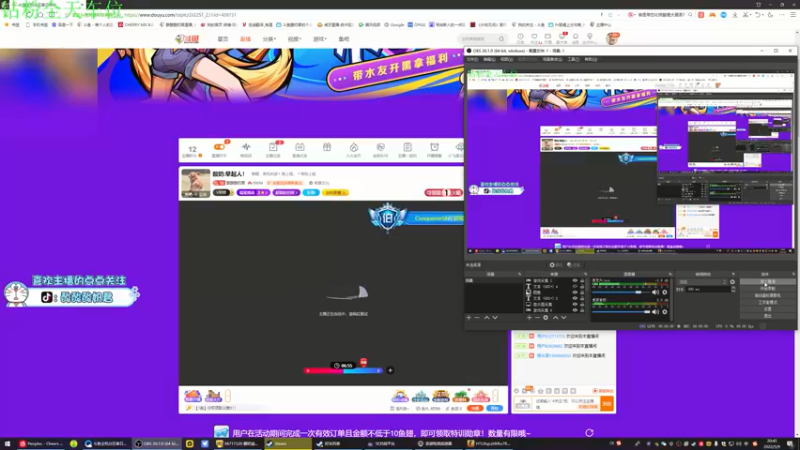Toggle visibility eye of 显示器采集 source
The width and height of the screenshot is (800, 450).
tap(575, 305)
